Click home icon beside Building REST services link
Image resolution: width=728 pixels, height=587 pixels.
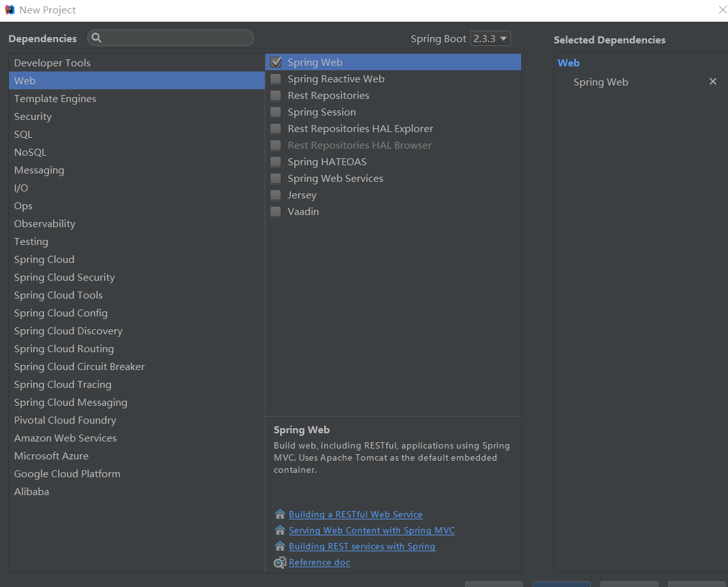(x=280, y=546)
